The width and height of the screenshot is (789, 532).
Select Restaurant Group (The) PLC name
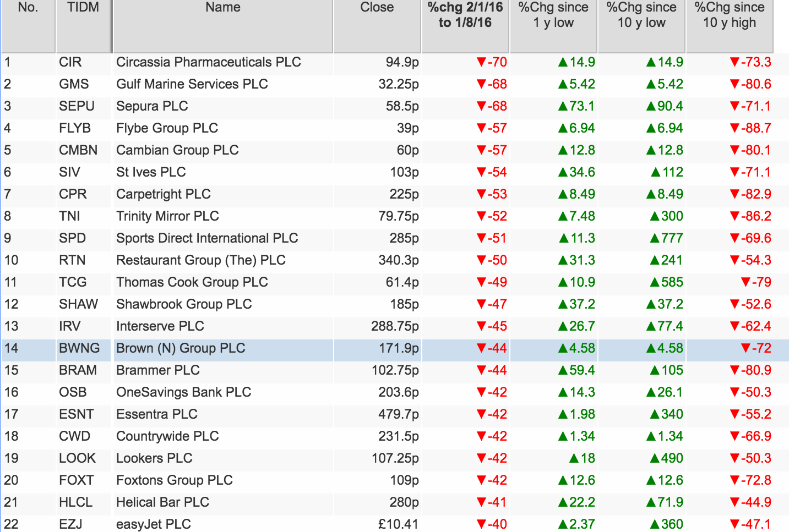(x=201, y=260)
